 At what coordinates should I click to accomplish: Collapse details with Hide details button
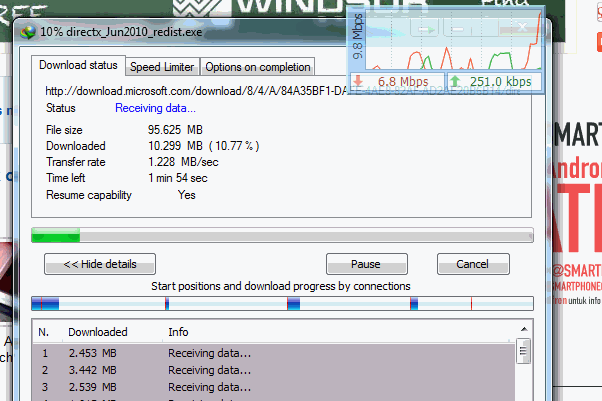click(x=99, y=264)
